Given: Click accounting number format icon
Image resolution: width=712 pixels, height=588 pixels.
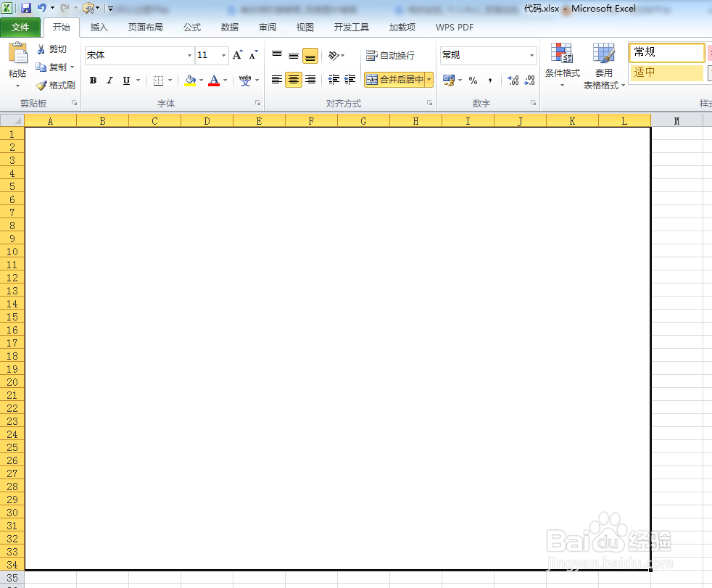Looking at the screenshot, I should 449,80.
